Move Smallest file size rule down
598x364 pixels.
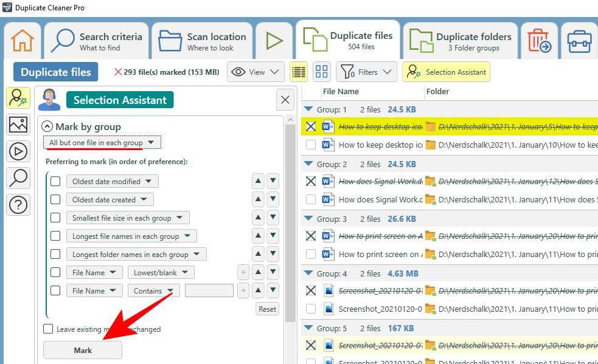coord(273,218)
